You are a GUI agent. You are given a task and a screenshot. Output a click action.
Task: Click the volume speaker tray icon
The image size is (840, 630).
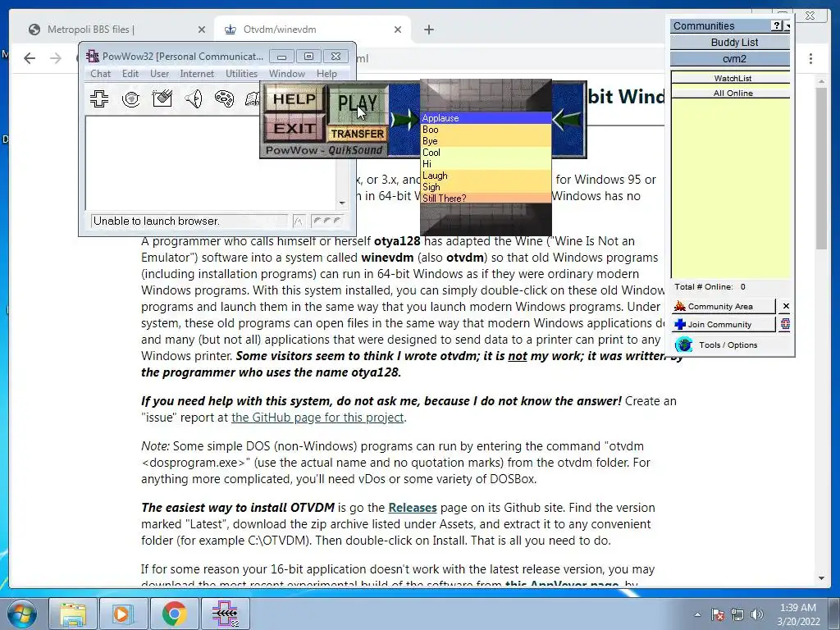click(x=757, y=614)
